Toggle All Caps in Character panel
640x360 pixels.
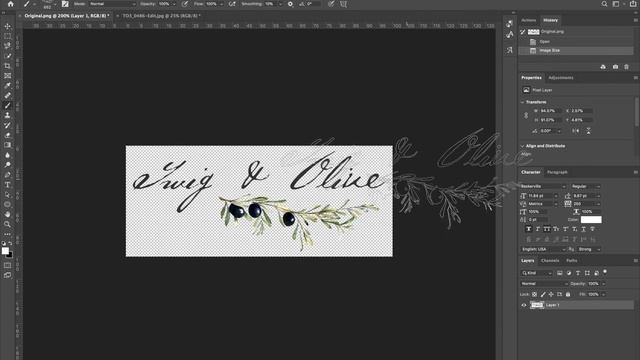(547, 229)
